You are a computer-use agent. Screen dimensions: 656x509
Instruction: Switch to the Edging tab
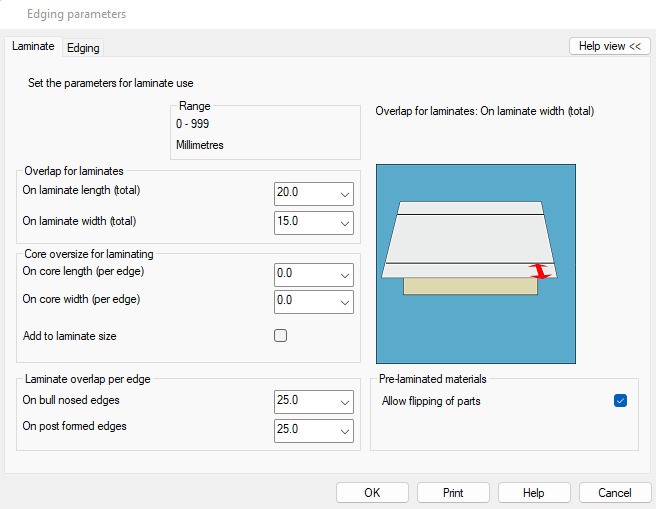(83, 48)
